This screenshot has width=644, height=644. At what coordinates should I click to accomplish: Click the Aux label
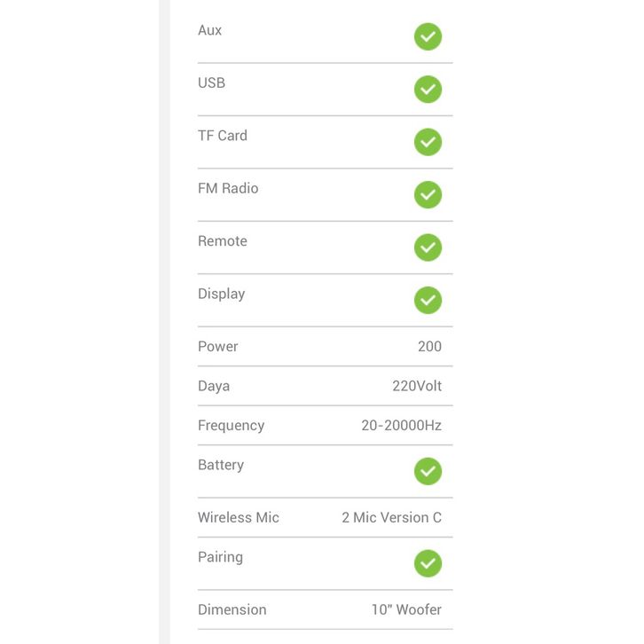210,30
